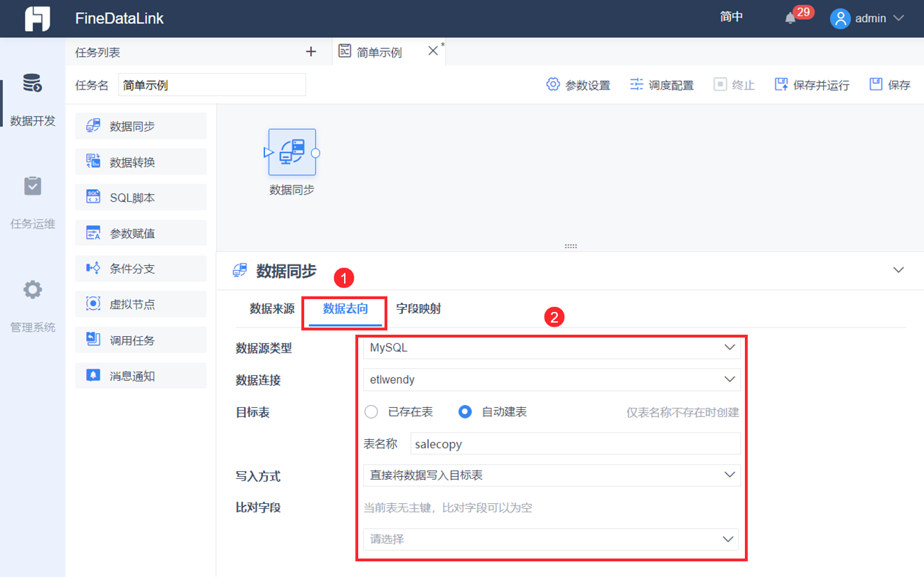924x577 pixels.
Task: Open the 任务运维 sidebar icon
Action: [33, 186]
